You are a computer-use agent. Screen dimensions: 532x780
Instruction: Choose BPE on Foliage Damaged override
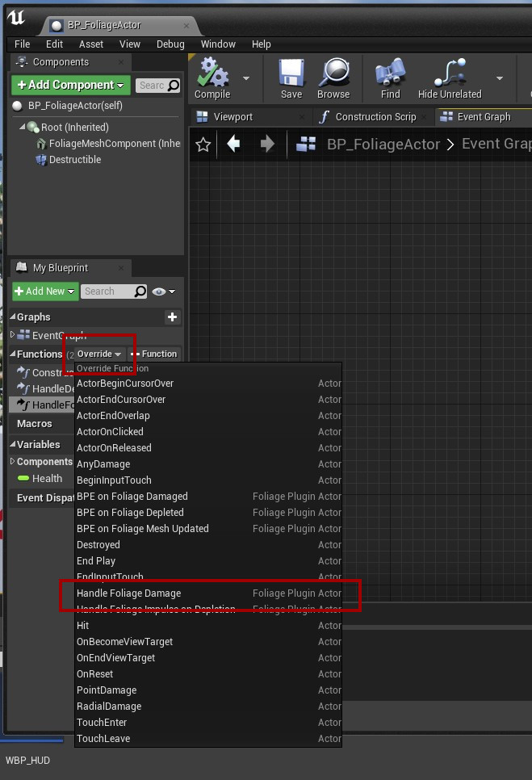tap(208, 497)
